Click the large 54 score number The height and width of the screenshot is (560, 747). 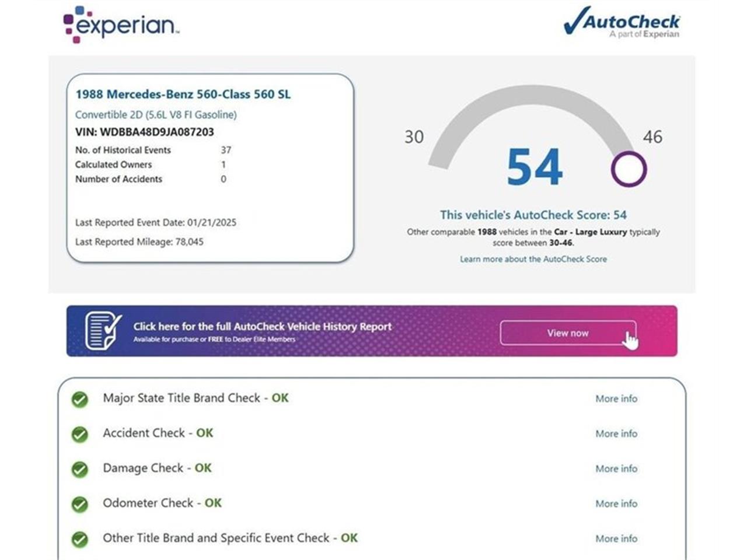(x=534, y=167)
